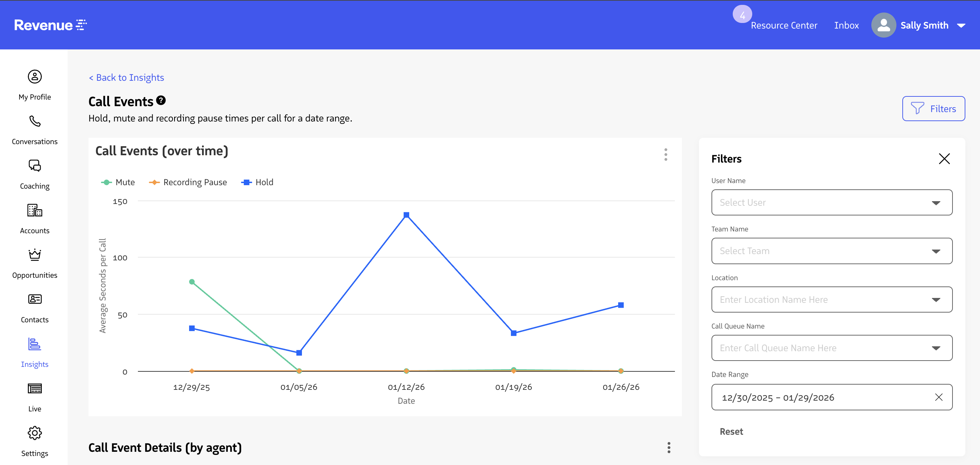The height and width of the screenshot is (465, 980).
Task: Click the Call Events help question icon
Action: pyautogui.click(x=161, y=100)
